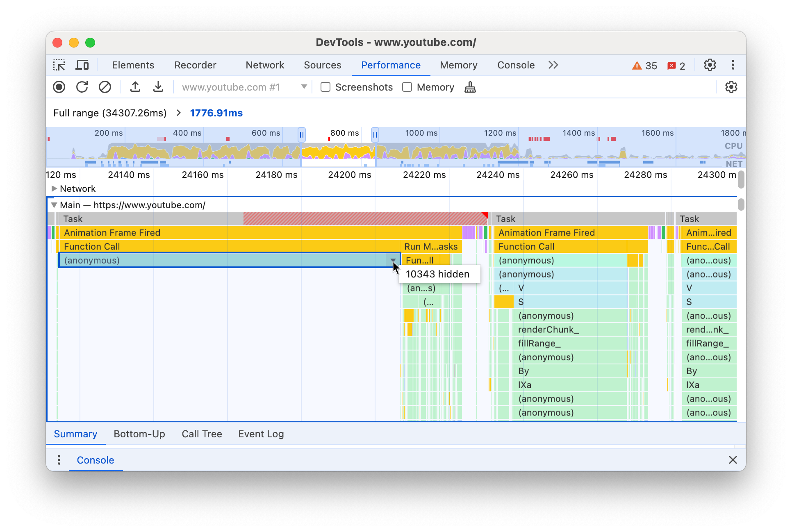
Task: Enable the Screenshots checkbox
Action: 325,87
